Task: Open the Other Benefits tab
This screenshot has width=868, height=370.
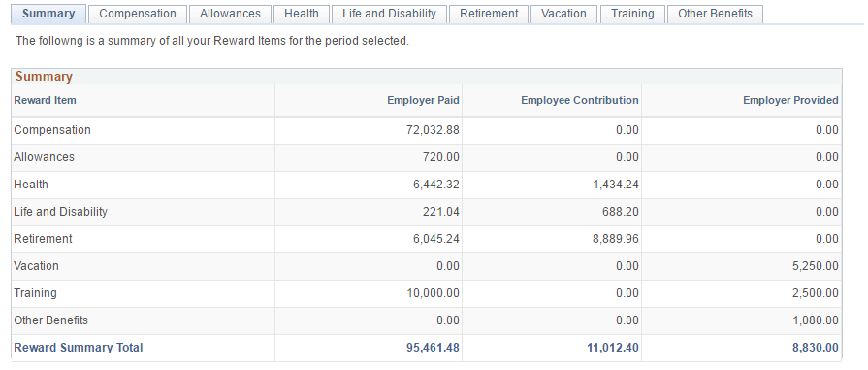Action: coord(715,14)
